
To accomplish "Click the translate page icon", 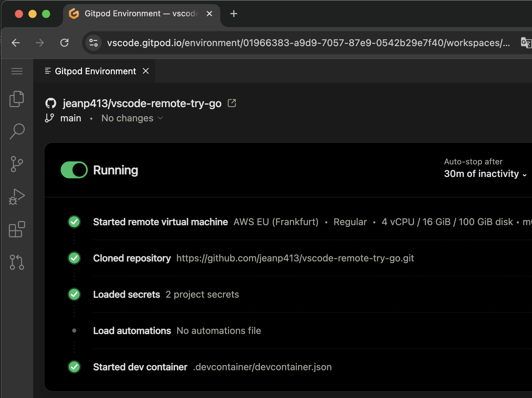I will tap(526, 43).
